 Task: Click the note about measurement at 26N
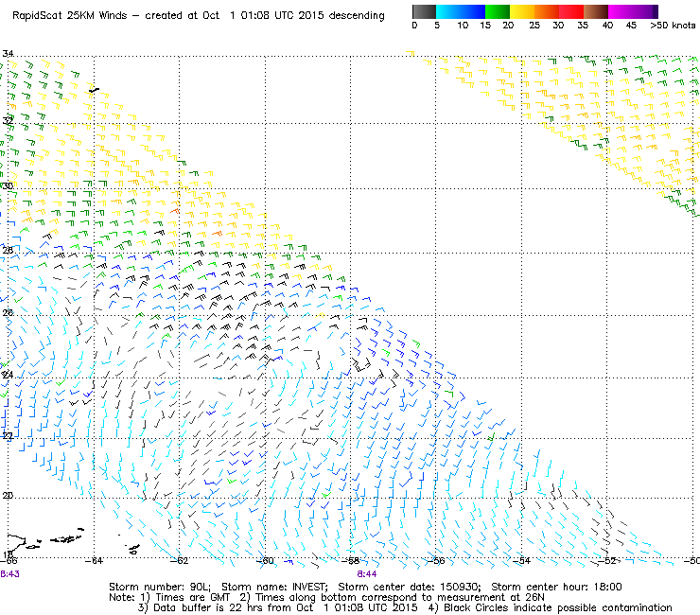(x=392, y=598)
